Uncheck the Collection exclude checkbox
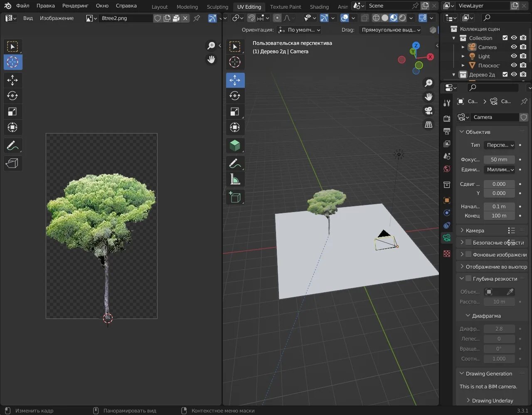The image size is (532, 415). [505, 38]
